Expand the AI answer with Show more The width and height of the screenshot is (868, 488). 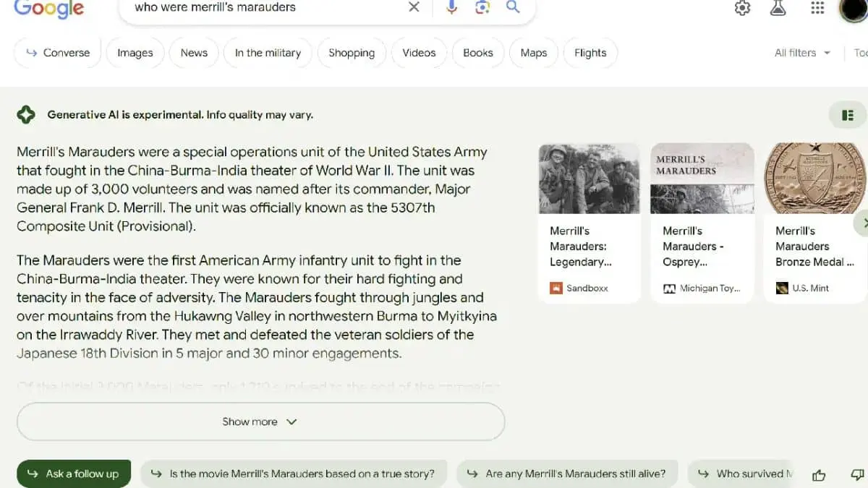point(260,421)
